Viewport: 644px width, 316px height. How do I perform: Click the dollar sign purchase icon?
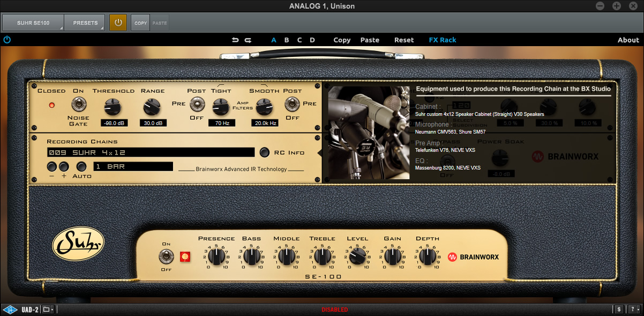[619, 310]
